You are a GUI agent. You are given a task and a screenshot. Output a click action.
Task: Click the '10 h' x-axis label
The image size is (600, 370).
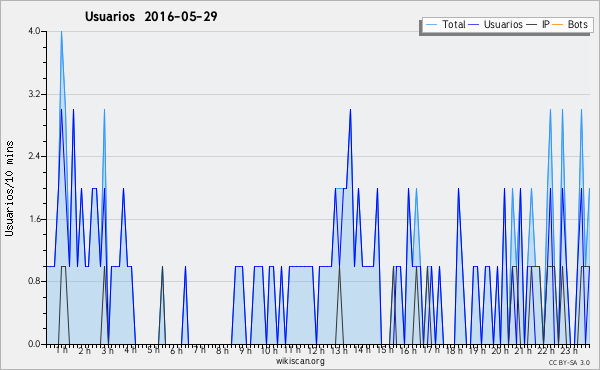pyautogui.click(x=269, y=350)
